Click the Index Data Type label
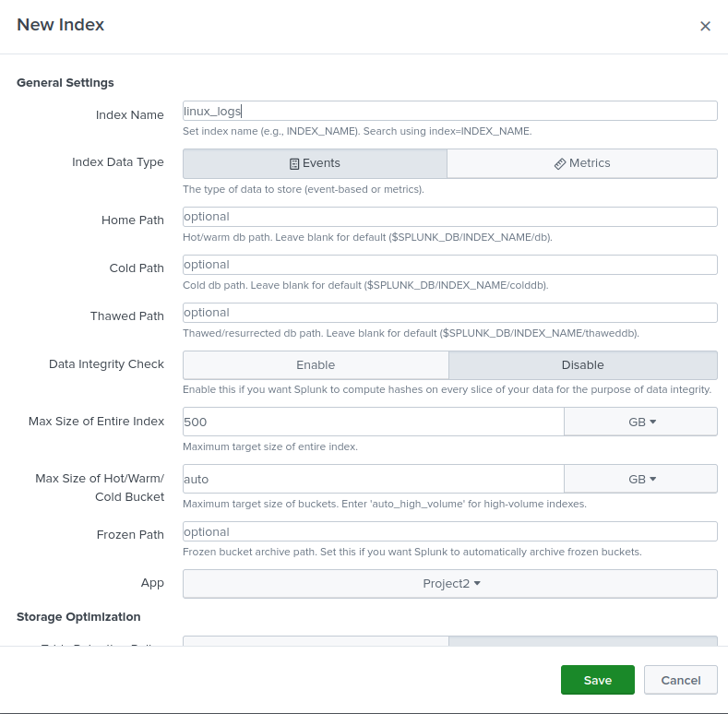 pyautogui.click(x=118, y=162)
